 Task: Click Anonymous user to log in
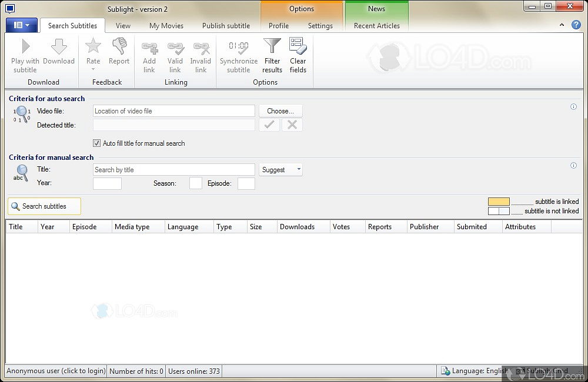56,371
